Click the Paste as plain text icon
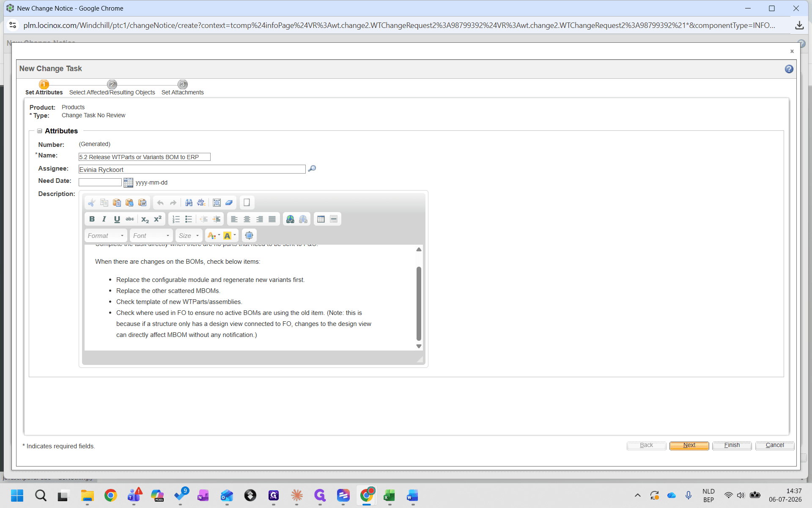This screenshot has width=812, height=508. click(x=129, y=203)
